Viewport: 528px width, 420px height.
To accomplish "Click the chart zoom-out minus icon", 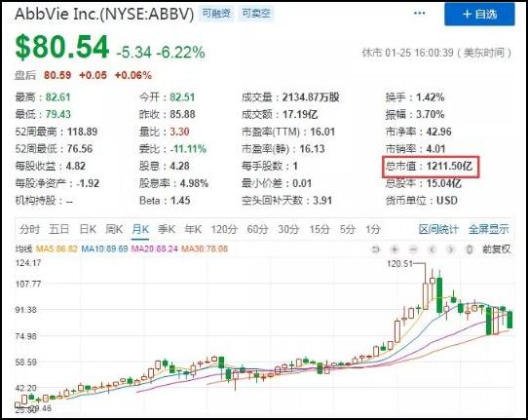I will coord(413,249).
